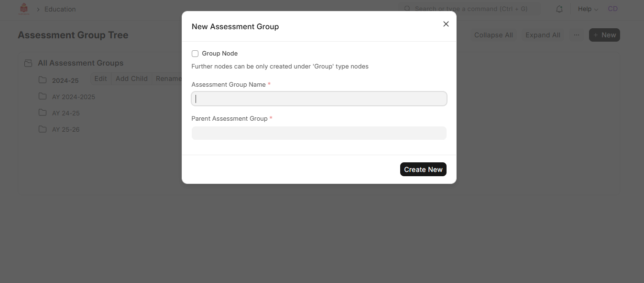Open the three-dots more options menu
Image resolution: width=644 pixels, height=283 pixels.
click(x=577, y=35)
